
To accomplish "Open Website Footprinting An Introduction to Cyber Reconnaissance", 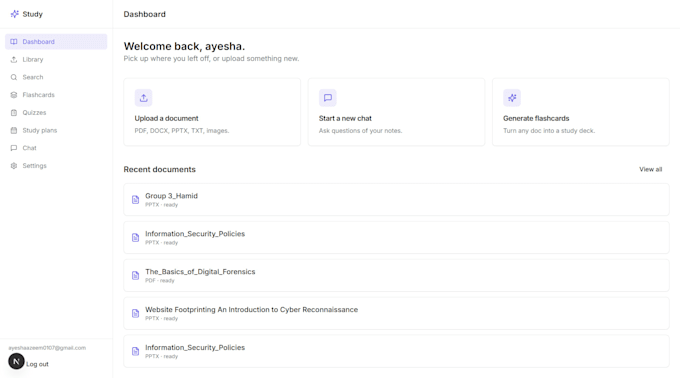I will 396,313.
